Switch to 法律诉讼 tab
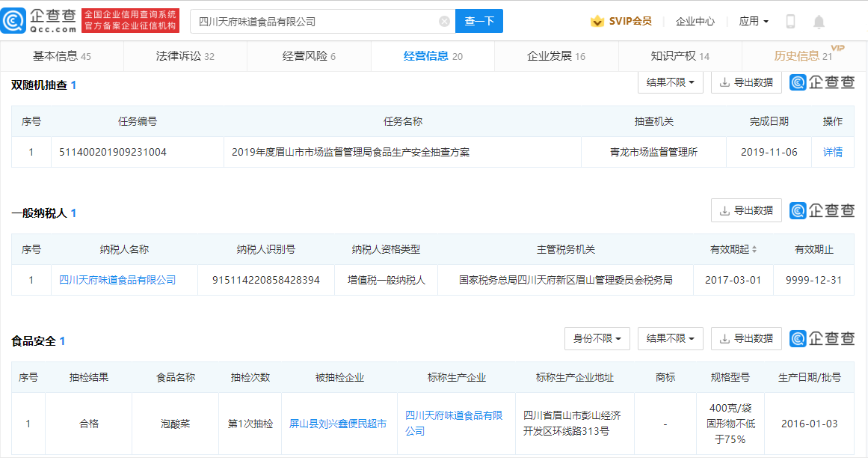868x458 pixels. pyautogui.click(x=185, y=56)
